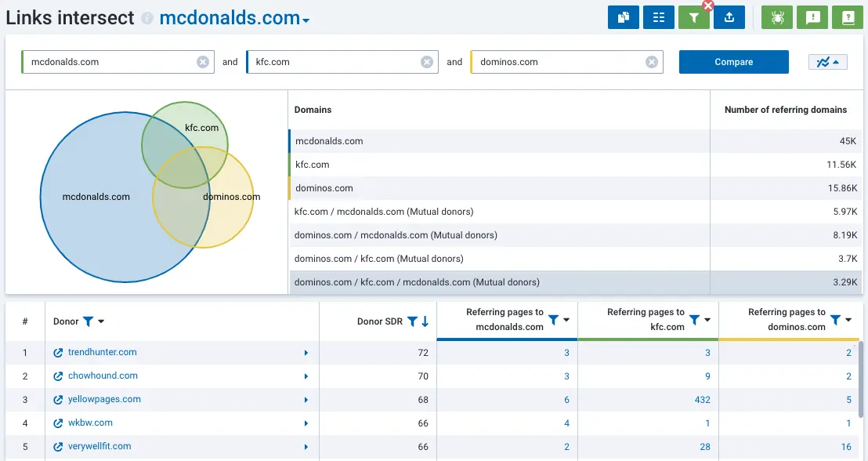This screenshot has width=868, height=461.
Task: Visit the chowhound.com donor link
Action: tap(101, 376)
